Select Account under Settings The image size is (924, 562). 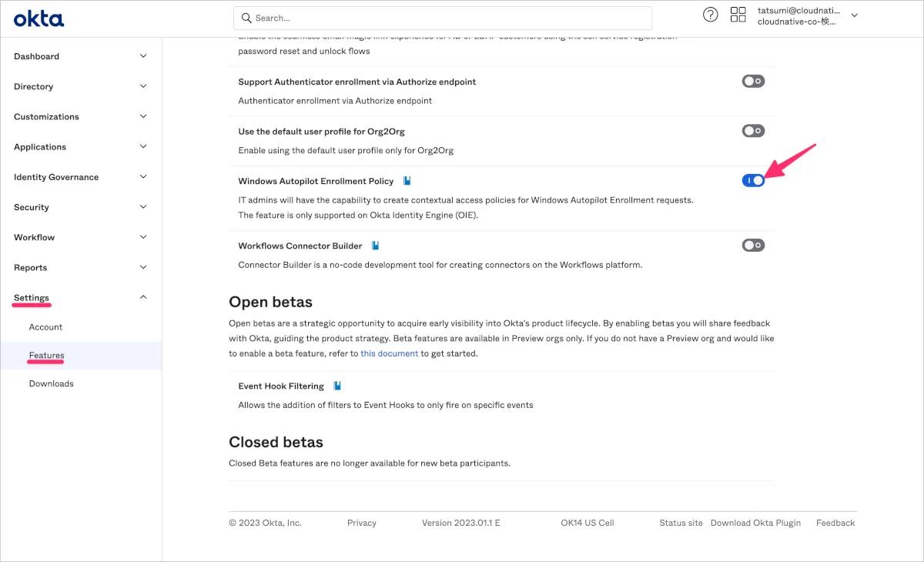point(45,327)
